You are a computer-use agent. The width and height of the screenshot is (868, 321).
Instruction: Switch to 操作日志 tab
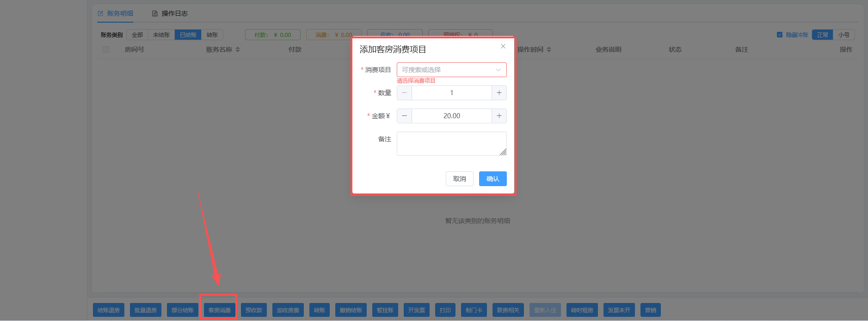[170, 13]
